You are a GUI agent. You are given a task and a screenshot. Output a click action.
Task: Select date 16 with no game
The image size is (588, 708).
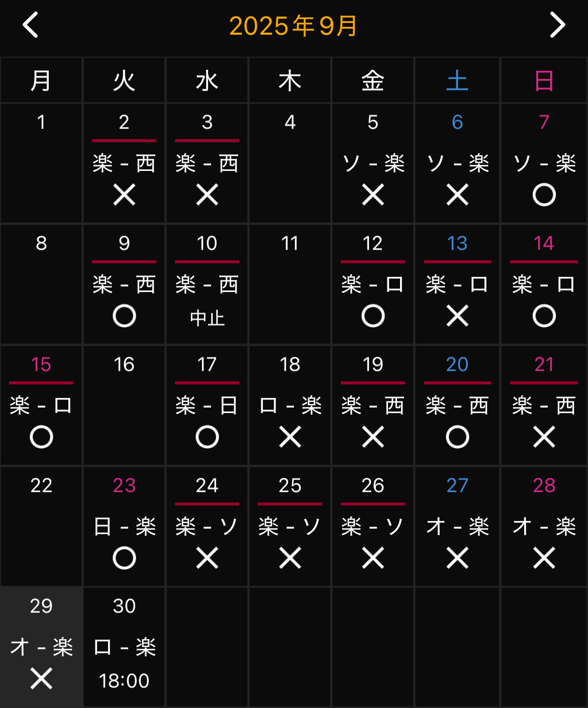click(x=124, y=364)
